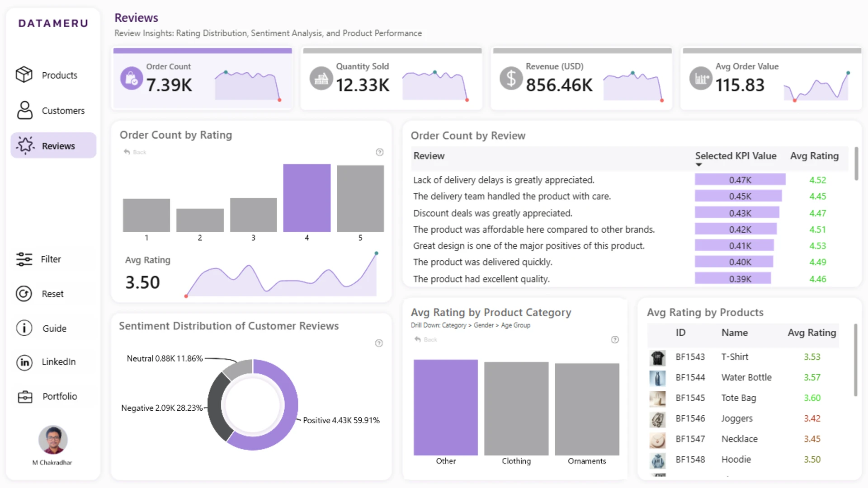
Task: Open the Portfolio briefcase icon
Action: pyautogui.click(x=25, y=397)
